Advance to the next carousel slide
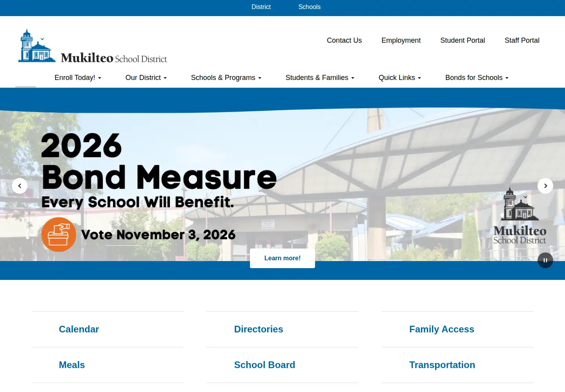The image size is (565, 392). [545, 186]
